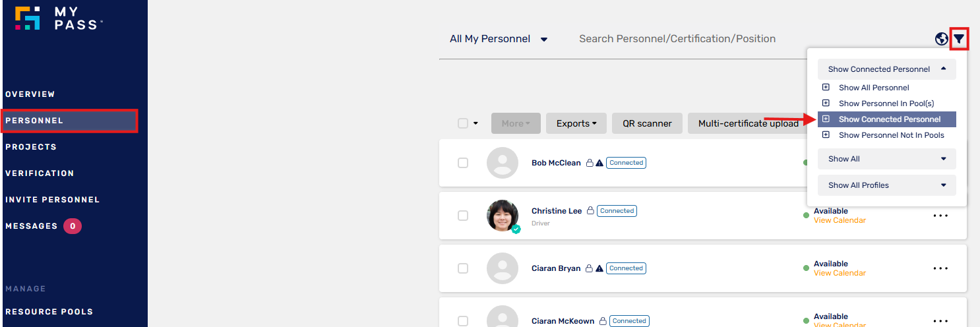Open three-dot menu for Christine Lee
The width and height of the screenshot is (980, 327).
(940, 216)
